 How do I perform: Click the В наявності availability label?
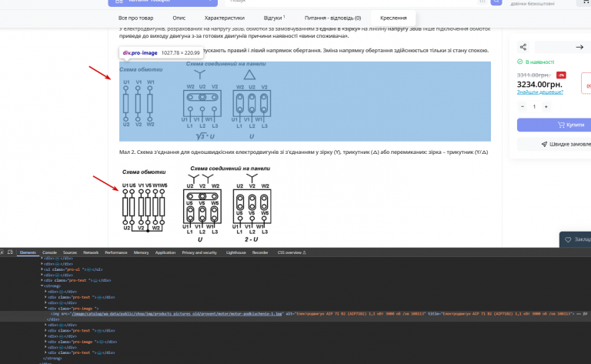pyautogui.click(x=539, y=62)
